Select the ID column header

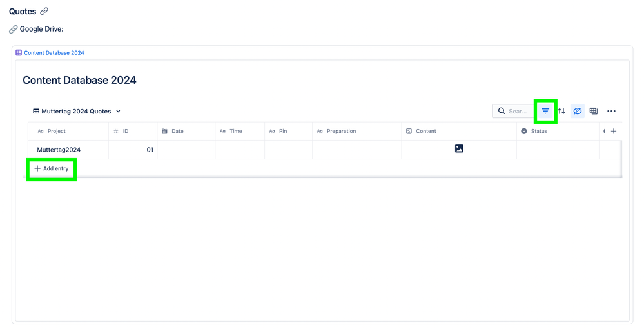133,131
